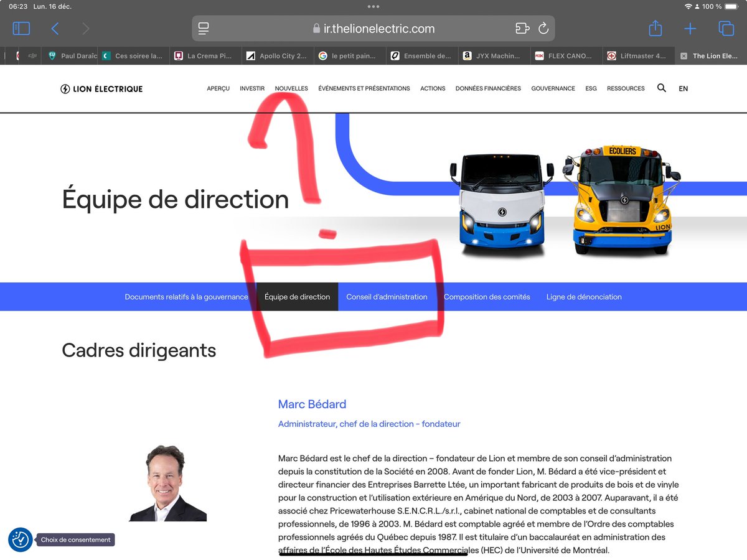The height and width of the screenshot is (560, 747).
Task: Open the DJI pinned tab
Action: click(x=32, y=56)
